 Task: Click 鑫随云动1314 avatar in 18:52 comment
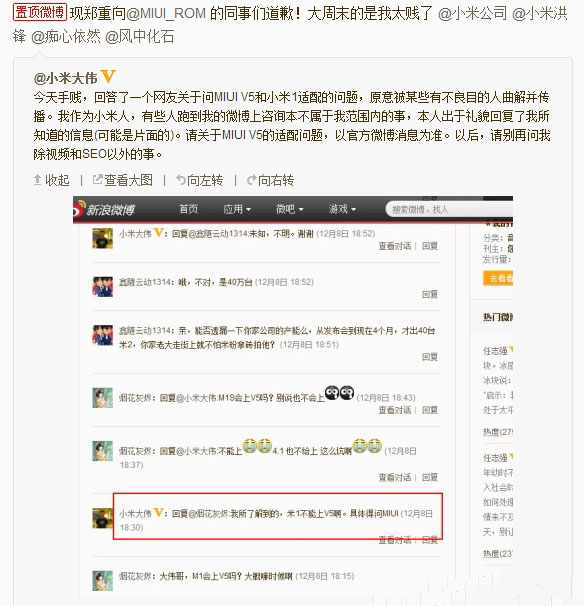tap(102, 286)
